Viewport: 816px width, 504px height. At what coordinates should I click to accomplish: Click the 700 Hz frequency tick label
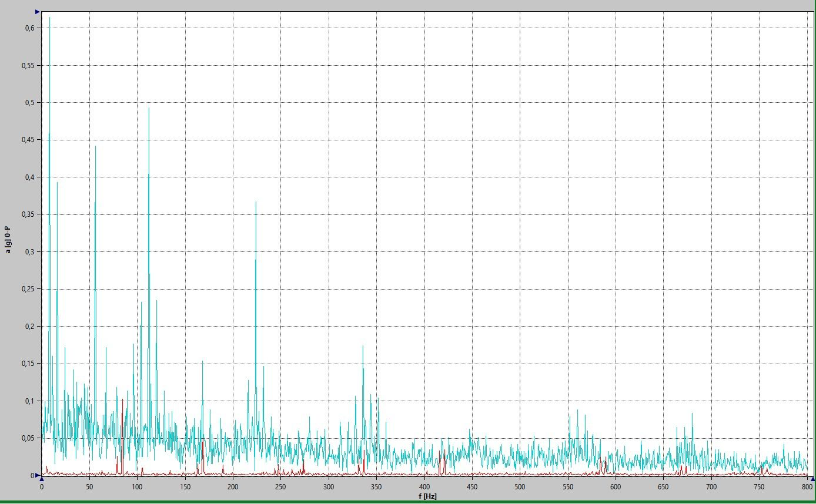[x=711, y=487]
